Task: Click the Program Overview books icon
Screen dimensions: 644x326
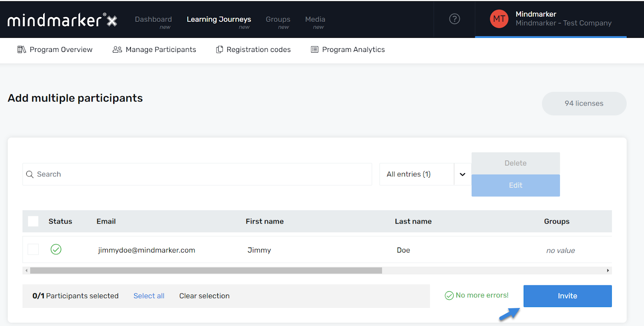Action: pyautogui.click(x=22, y=50)
